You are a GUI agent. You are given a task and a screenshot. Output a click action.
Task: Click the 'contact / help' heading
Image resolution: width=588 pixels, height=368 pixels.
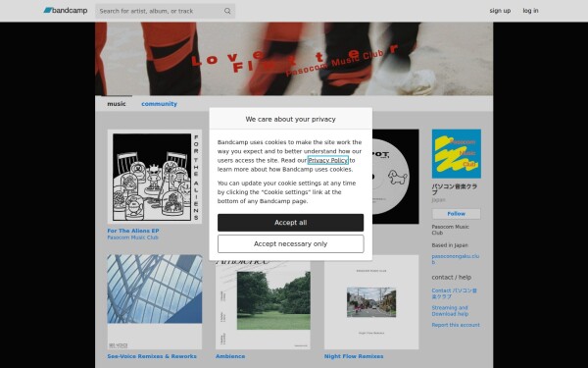point(451,277)
